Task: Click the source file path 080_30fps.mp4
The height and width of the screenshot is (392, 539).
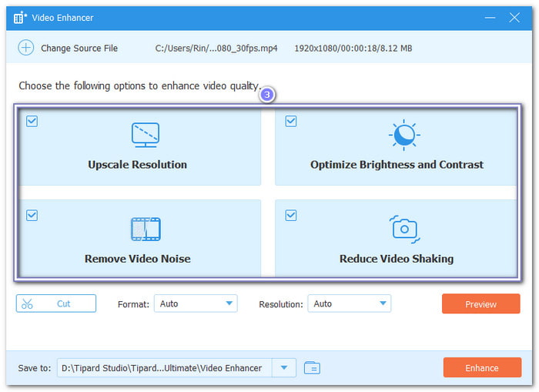Action: click(x=216, y=49)
